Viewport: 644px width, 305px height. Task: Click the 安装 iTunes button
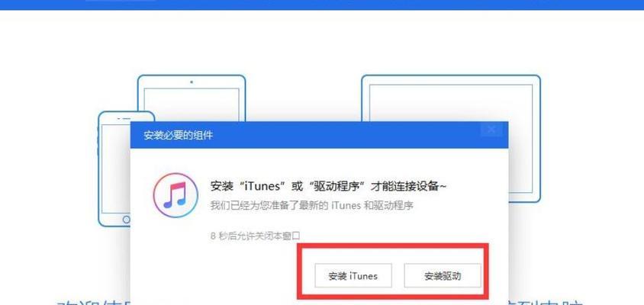tap(353, 276)
